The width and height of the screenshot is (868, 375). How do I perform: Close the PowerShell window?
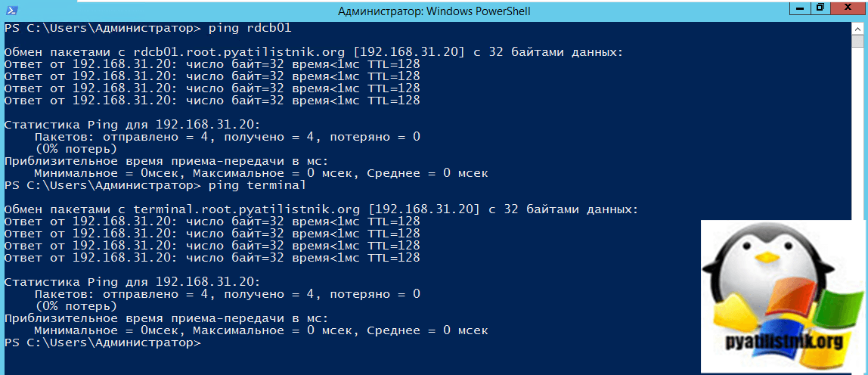click(x=846, y=8)
